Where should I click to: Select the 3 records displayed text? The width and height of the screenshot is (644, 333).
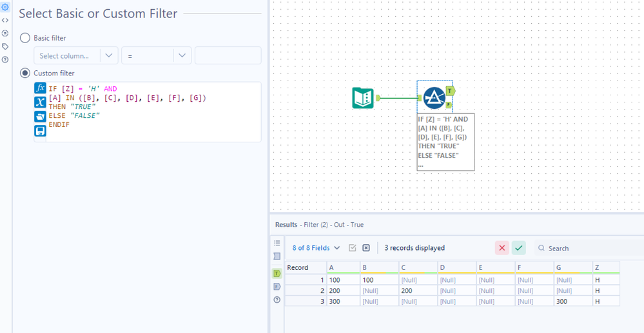415,248
